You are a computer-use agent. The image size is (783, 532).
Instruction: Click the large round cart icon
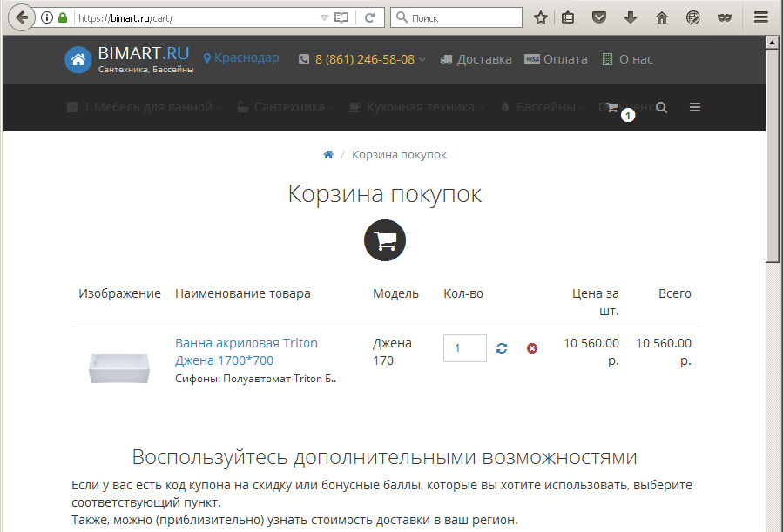(384, 240)
